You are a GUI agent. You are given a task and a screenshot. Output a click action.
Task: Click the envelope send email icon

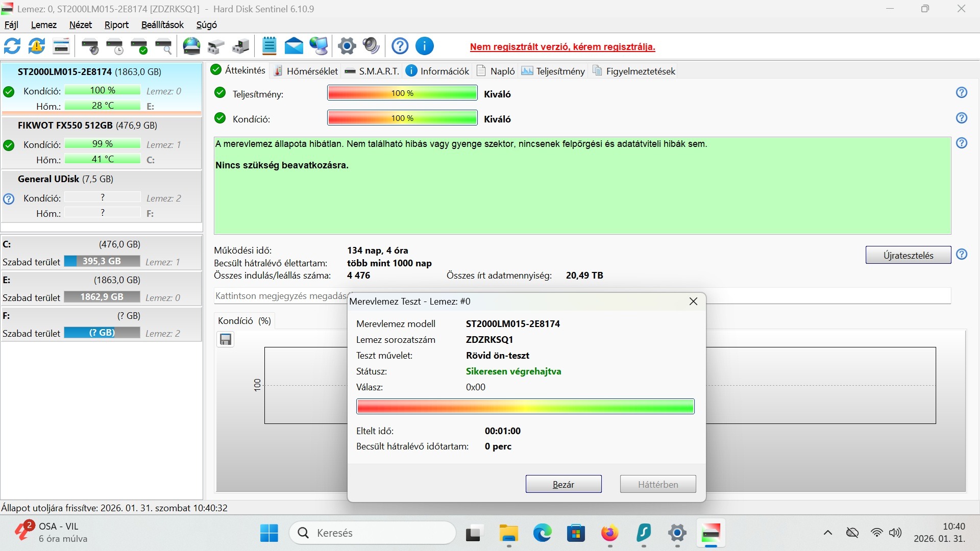tap(293, 46)
